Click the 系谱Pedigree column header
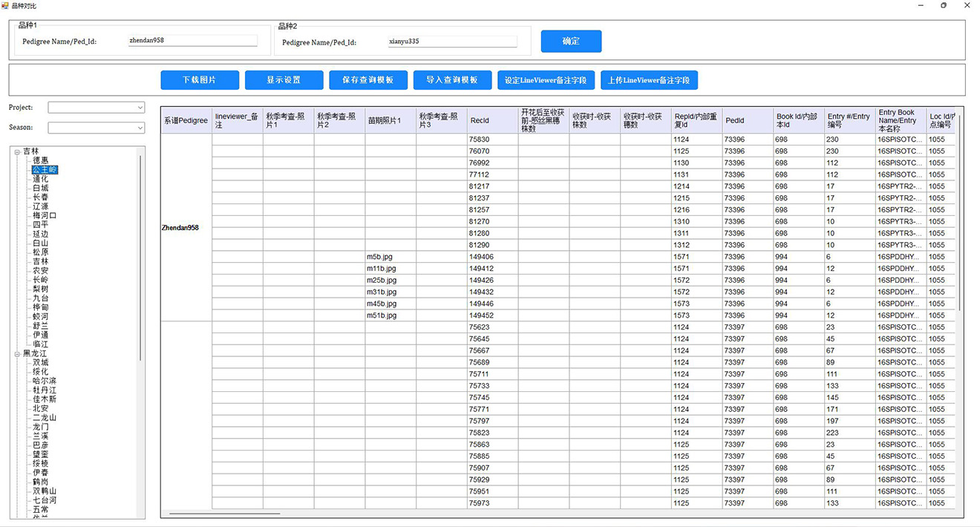The height and width of the screenshot is (527, 980). (x=186, y=120)
